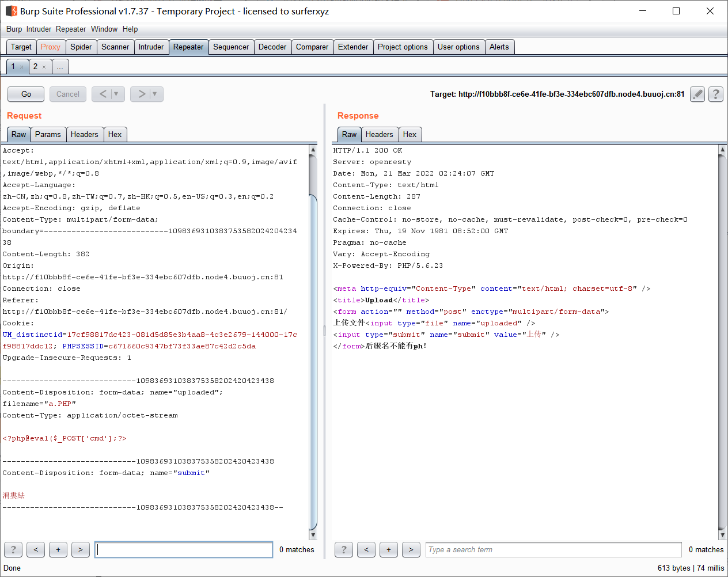Open the Burp menu
Image resolution: width=728 pixels, height=577 pixels.
14,29
